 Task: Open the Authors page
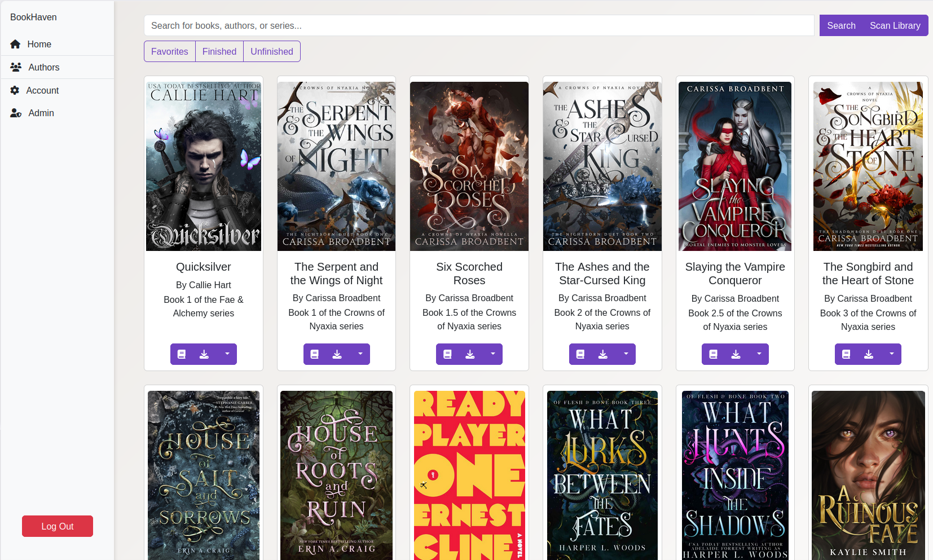(58, 67)
